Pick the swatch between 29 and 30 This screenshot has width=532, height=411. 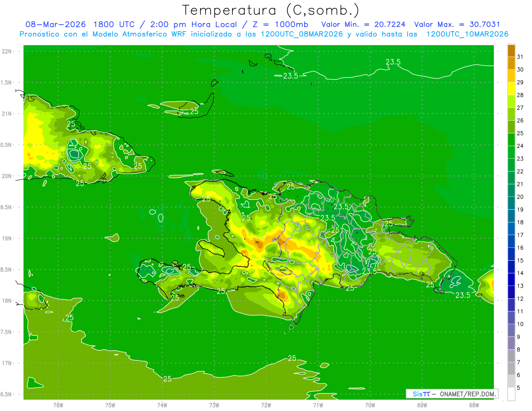tap(511, 76)
